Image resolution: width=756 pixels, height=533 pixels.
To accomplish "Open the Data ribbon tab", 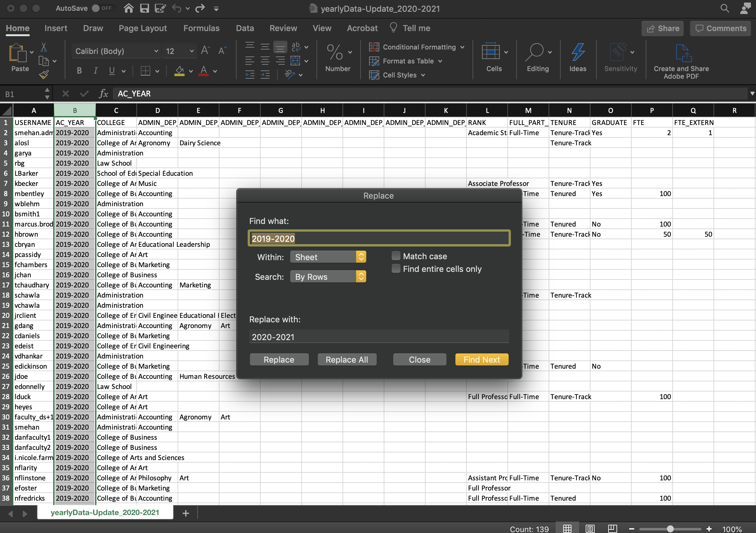I will coord(245,28).
